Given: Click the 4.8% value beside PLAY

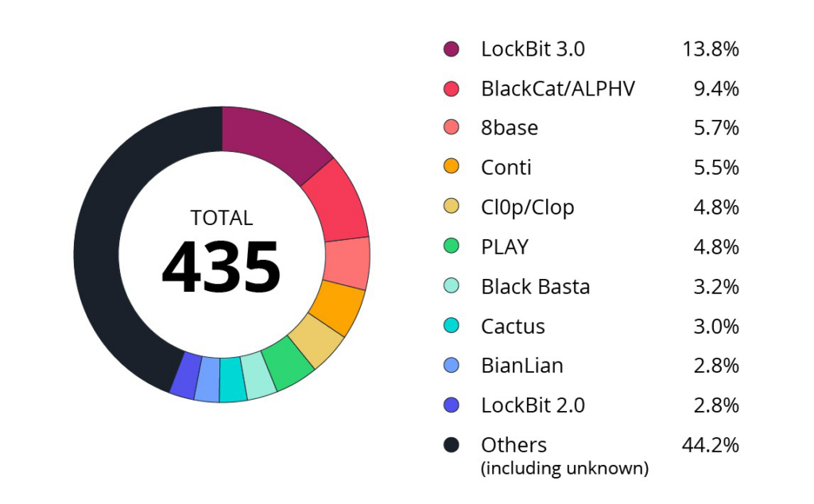Looking at the screenshot, I should (716, 246).
